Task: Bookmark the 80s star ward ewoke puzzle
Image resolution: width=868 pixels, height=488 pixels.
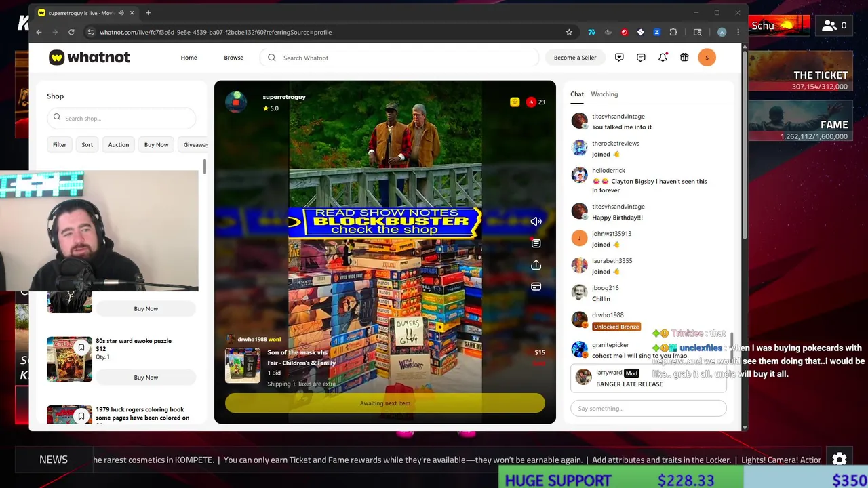Action: coord(81,348)
